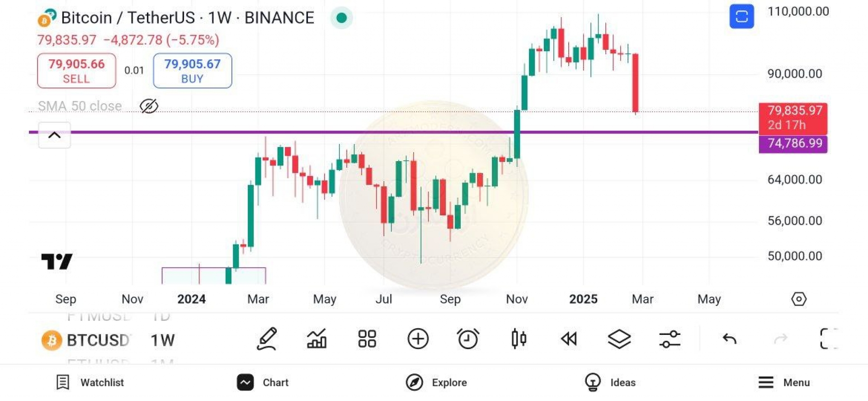Switch to Ideas tab

pyautogui.click(x=610, y=382)
